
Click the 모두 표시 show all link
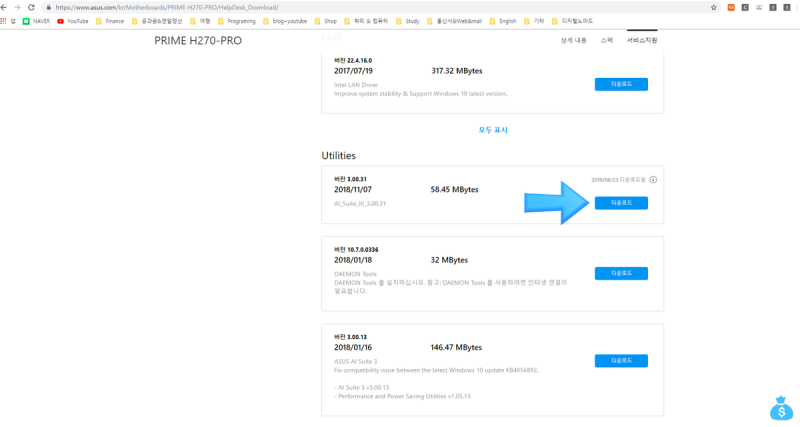493,130
